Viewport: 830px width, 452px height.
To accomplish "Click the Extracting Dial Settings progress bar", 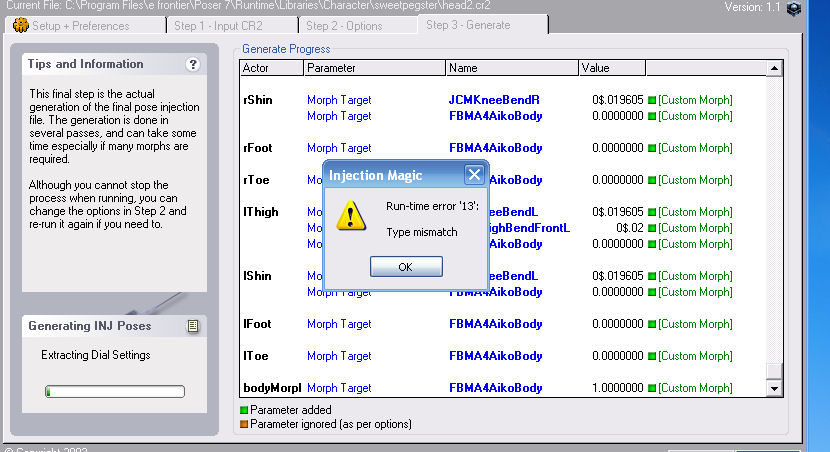I will pos(114,391).
